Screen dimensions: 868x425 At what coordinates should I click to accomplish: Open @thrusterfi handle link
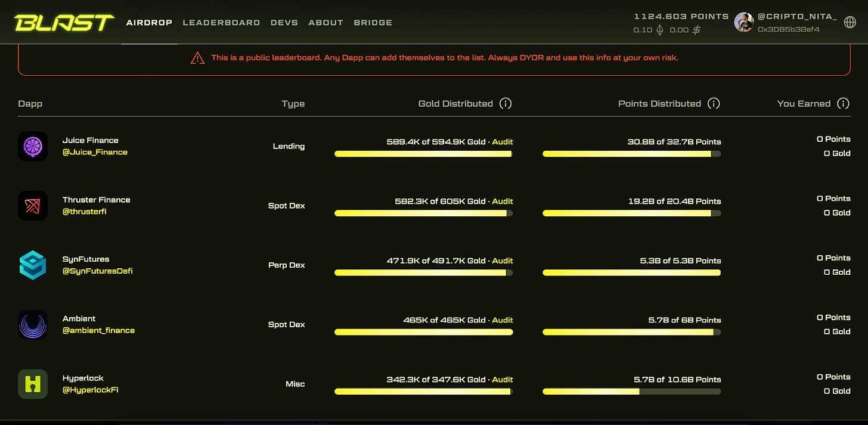point(85,212)
